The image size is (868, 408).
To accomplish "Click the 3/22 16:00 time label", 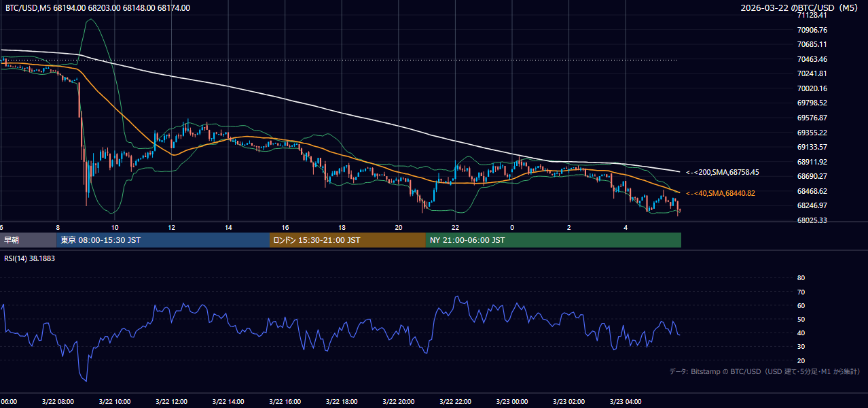I will coord(285,402).
